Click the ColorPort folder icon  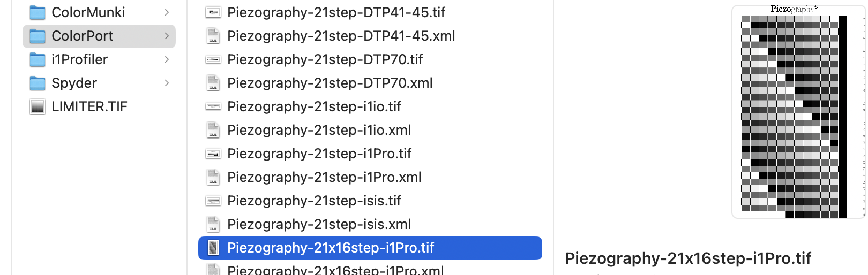(x=38, y=36)
